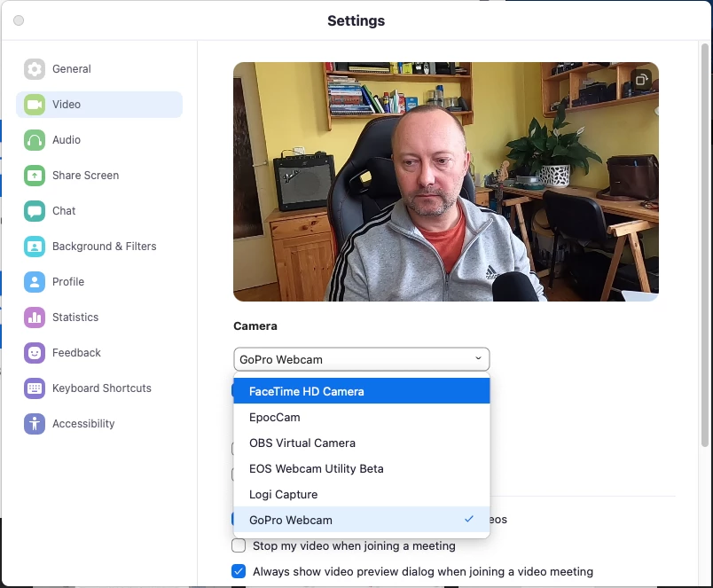Open Background & Filters settings
Screen dimensions: 713x588
[99, 247]
